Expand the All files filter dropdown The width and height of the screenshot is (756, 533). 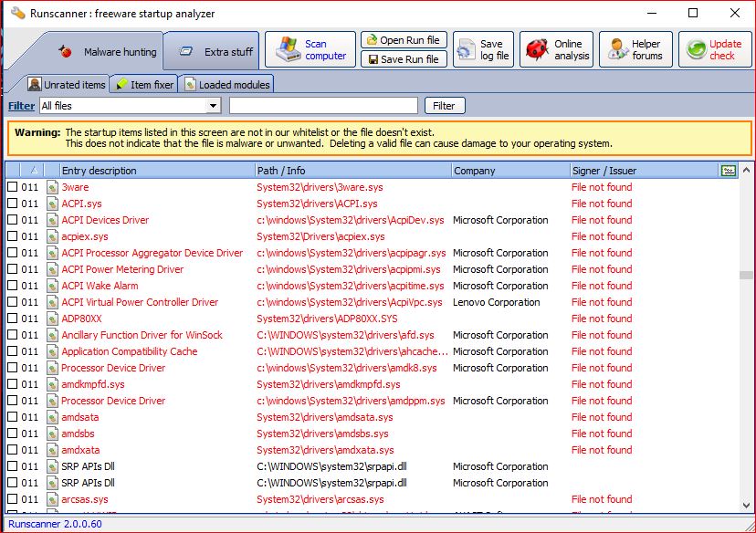(214, 106)
